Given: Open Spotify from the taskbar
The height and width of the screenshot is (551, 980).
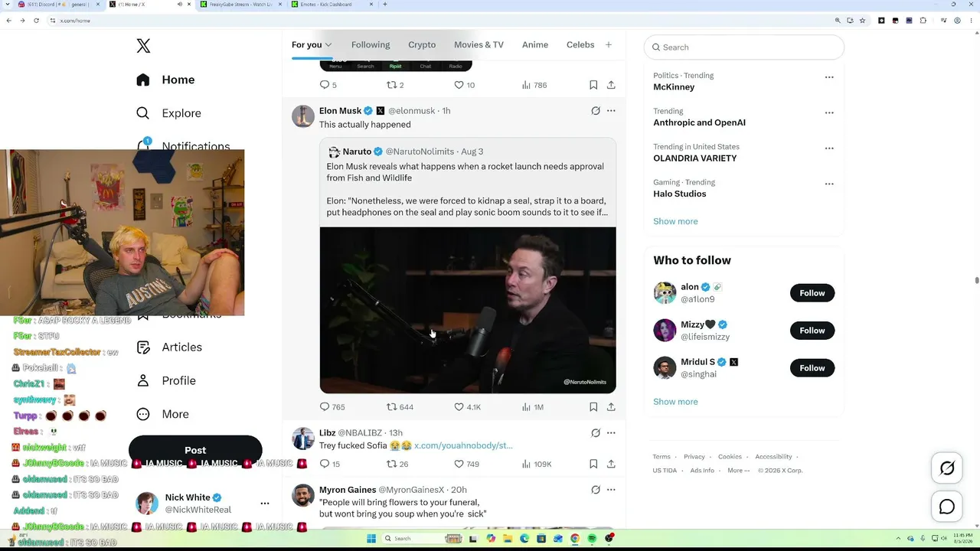Looking at the screenshot, I should tap(592, 539).
